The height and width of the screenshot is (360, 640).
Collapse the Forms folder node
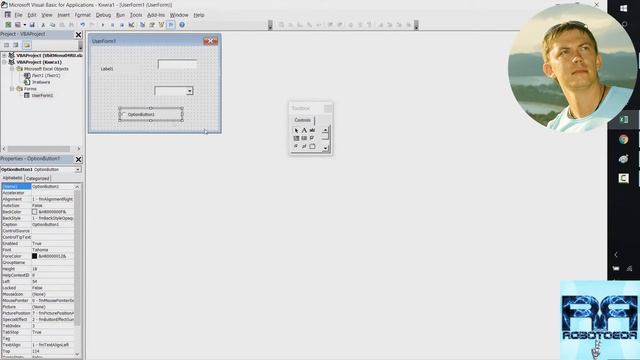(12, 89)
